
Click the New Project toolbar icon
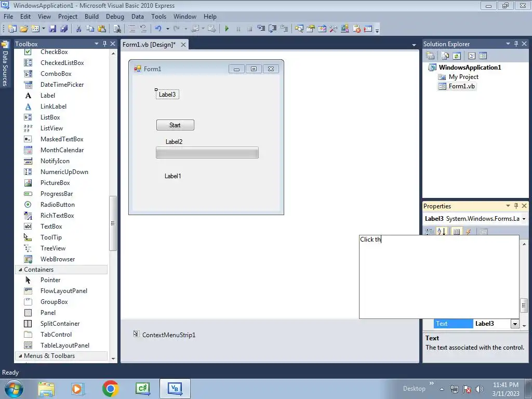12,29
